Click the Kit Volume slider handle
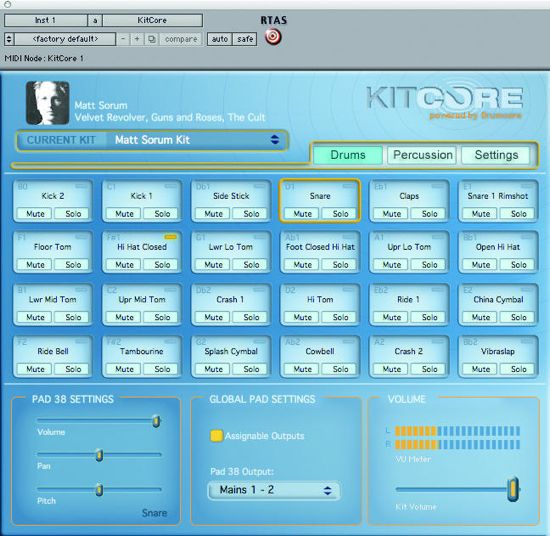The width and height of the screenshot is (550, 536). pyautogui.click(x=513, y=489)
